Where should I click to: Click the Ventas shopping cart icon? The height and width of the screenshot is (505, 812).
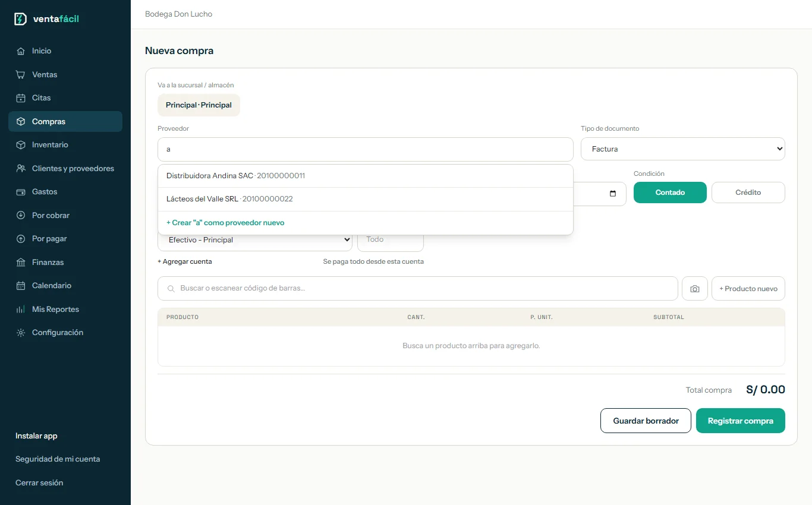21,75
